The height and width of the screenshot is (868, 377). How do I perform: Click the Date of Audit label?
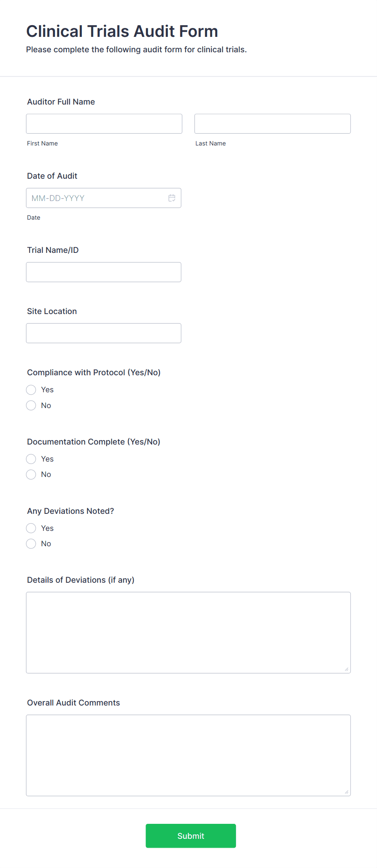point(52,176)
